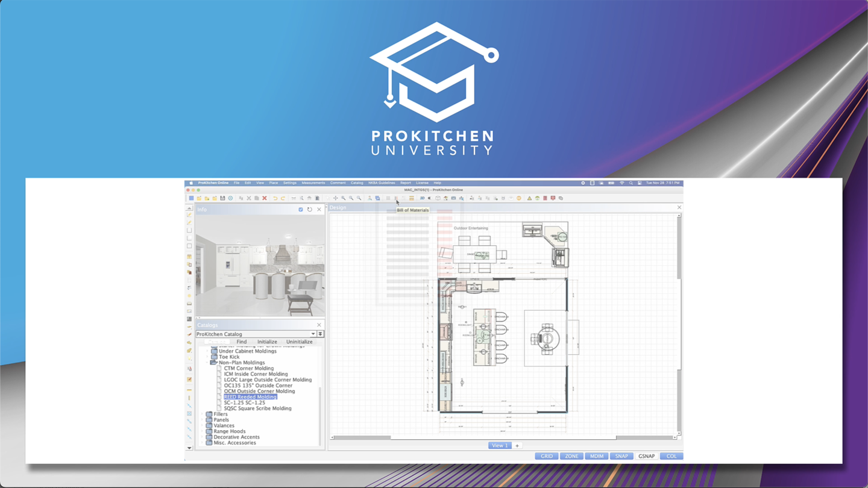Open the Measurements menu

(313, 183)
